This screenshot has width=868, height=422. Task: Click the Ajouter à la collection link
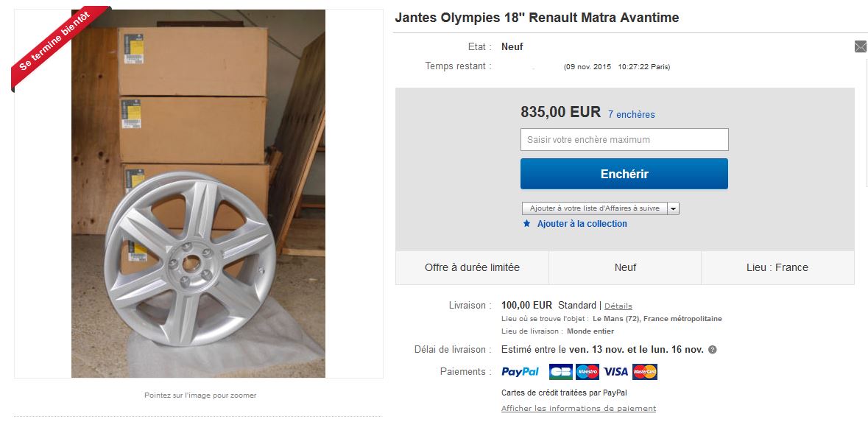click(582, 224)
